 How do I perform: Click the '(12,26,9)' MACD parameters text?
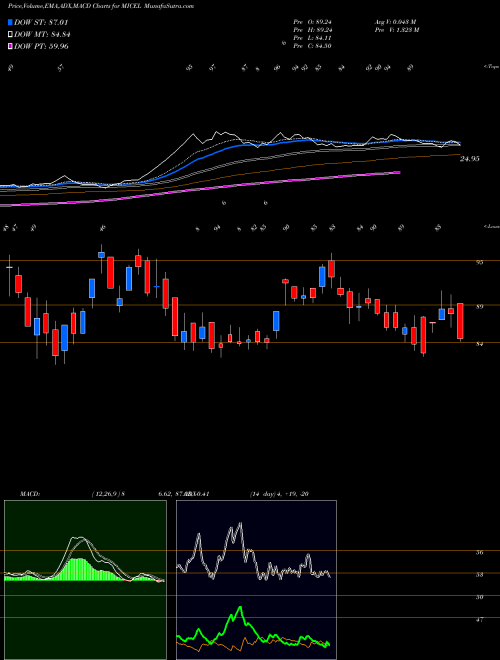(x=105, y=494)
